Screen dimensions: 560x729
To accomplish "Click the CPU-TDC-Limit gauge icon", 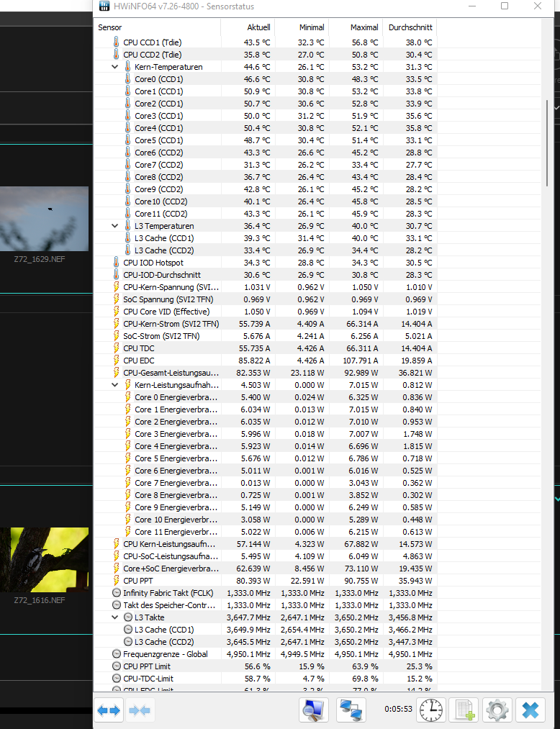I will (117, 679).
